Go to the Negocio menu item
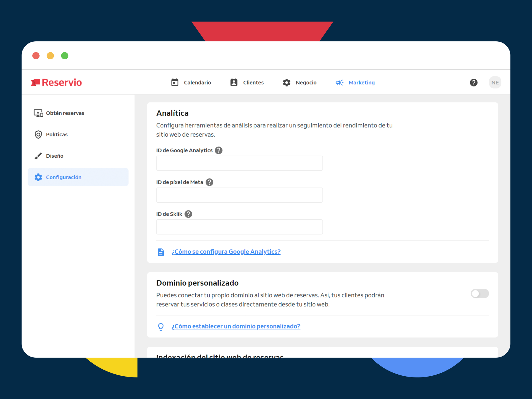The width and height of the screenshot is (532, 399). click(x=306, y=82)
